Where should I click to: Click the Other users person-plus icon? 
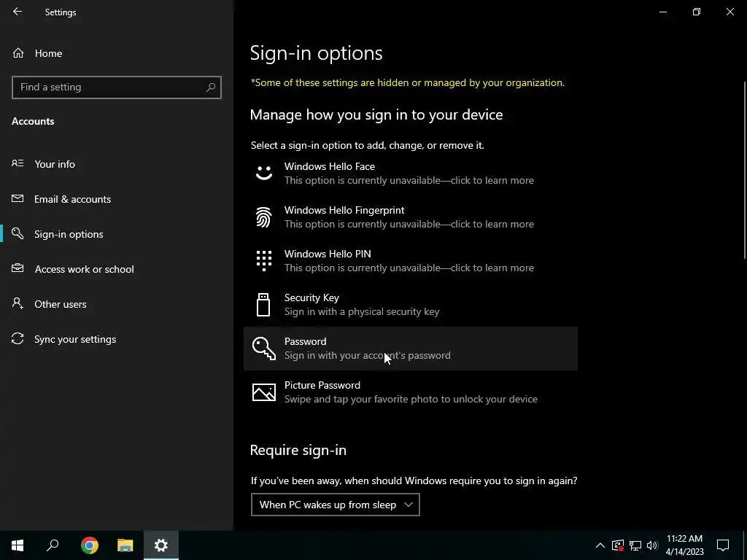[x=18, y=303]
